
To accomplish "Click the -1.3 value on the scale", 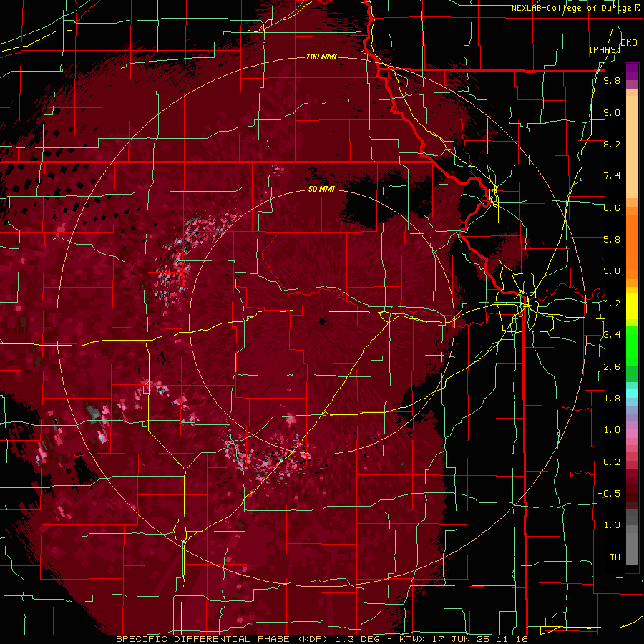I will tap(609, 525).
